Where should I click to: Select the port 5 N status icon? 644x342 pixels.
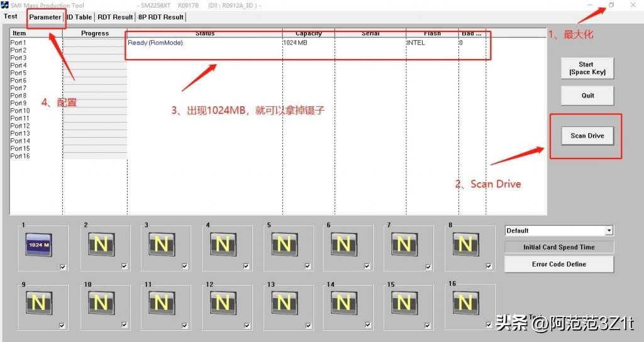[x=284, y=245]
